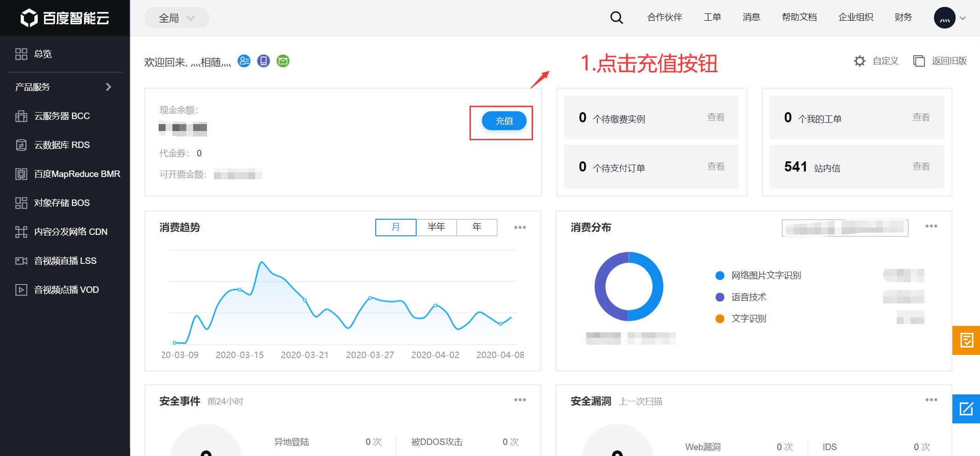Click the 代金券 value text
The height and width of the screenshot is (456, 980).
click(x=199, y=153)
